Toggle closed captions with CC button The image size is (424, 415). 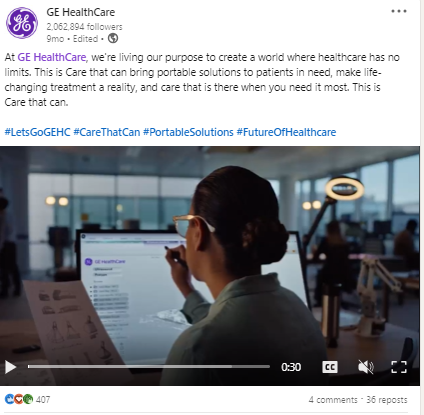(x=330, y=367)
